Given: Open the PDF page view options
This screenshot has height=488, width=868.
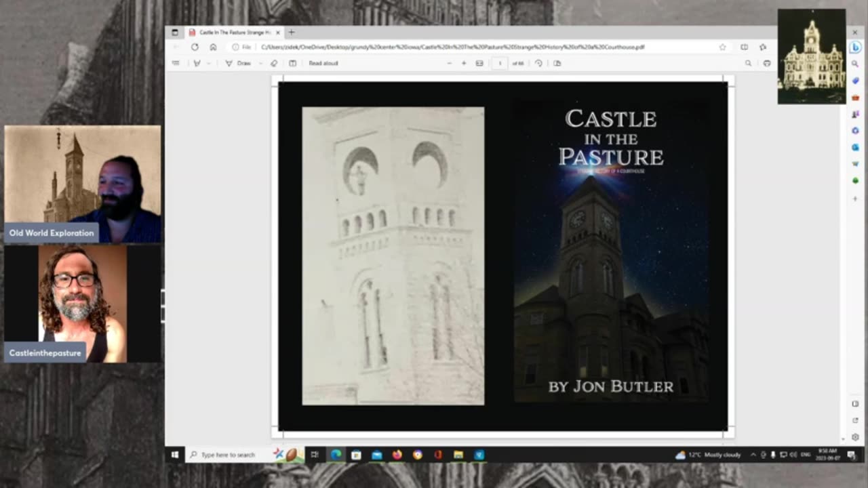Looking at the screenshot, I should point(557,63).
